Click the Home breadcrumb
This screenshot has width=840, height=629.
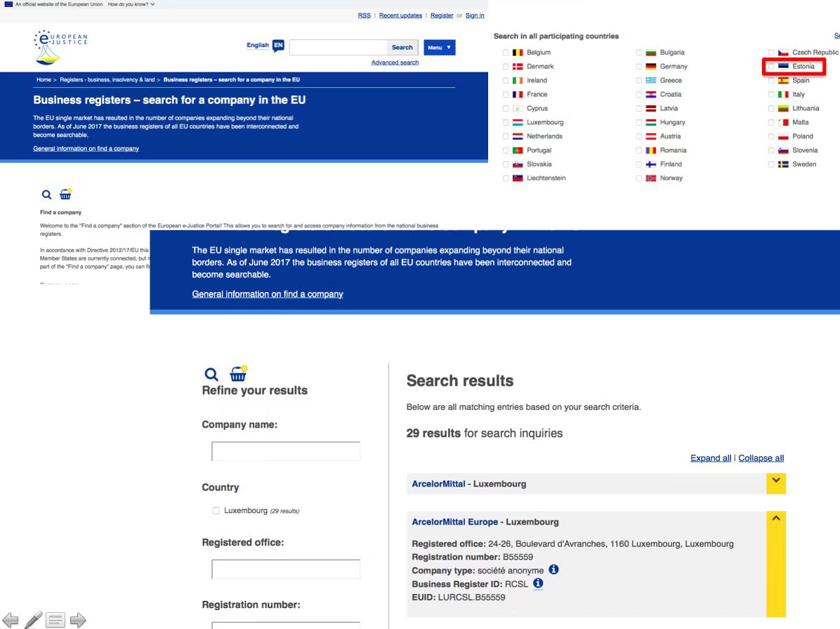click(x=44, y=80)
